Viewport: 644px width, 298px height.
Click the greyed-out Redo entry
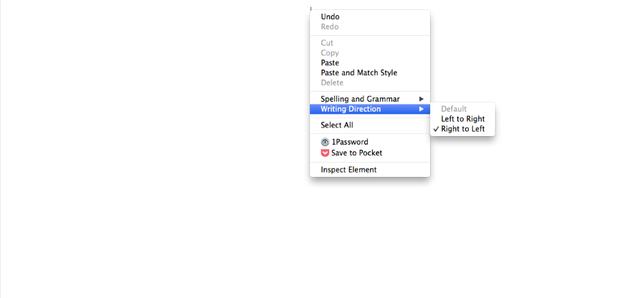[x=330, y=27]
